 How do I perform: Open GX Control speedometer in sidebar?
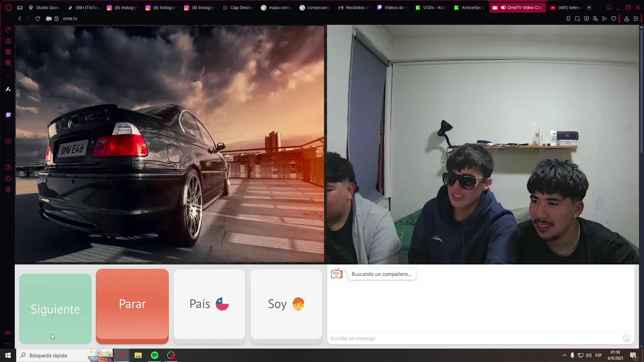[8, 30]
